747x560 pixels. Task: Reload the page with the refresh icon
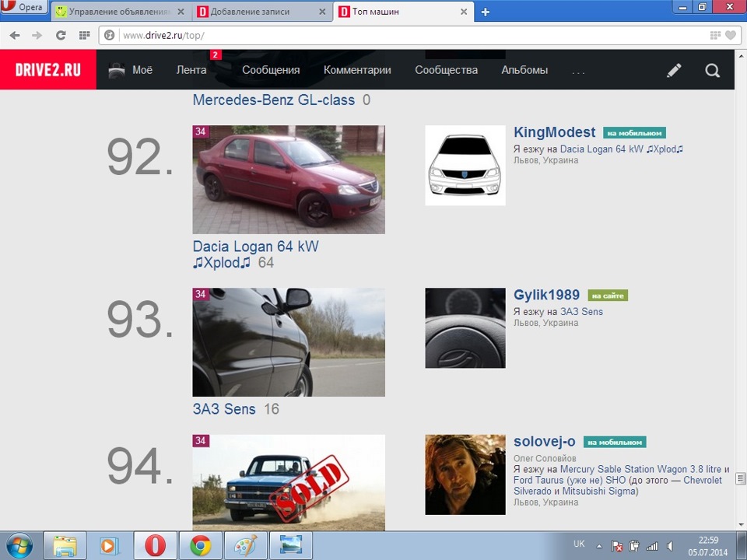pyautogui.click(x=61, y=35)
